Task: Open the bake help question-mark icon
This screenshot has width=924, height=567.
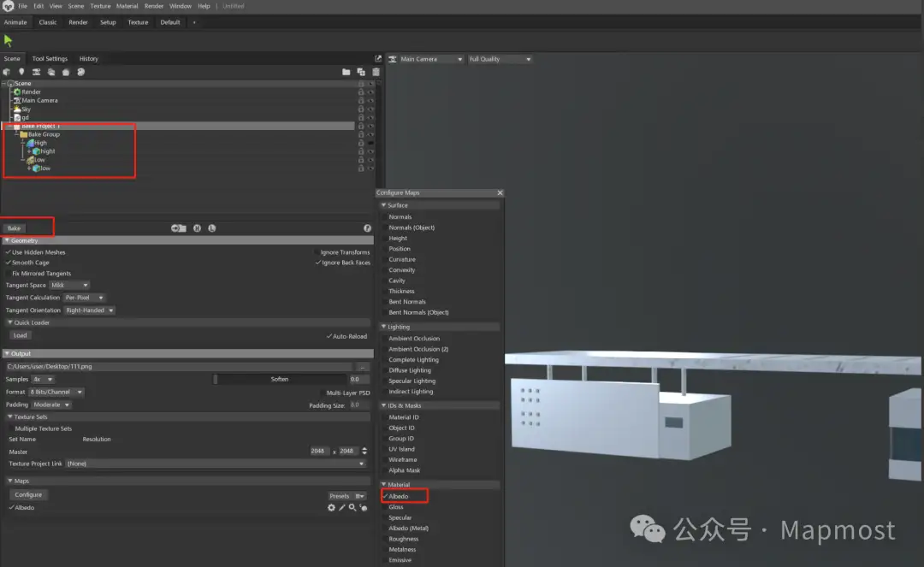Action: tap(367, 228)
